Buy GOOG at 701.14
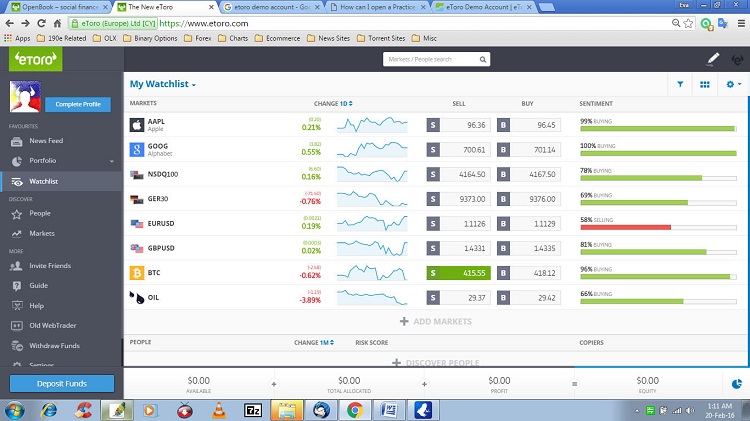750x421 pixels. [x=529, y=150]
